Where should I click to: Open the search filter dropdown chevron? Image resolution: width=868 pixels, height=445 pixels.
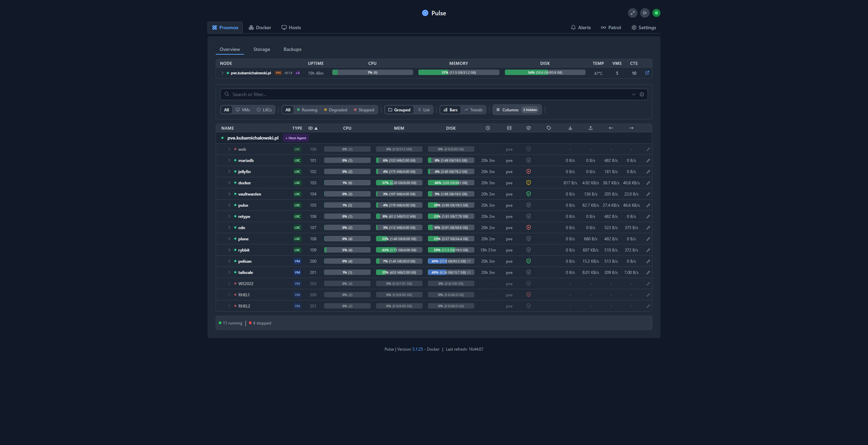tap(633, 94)
